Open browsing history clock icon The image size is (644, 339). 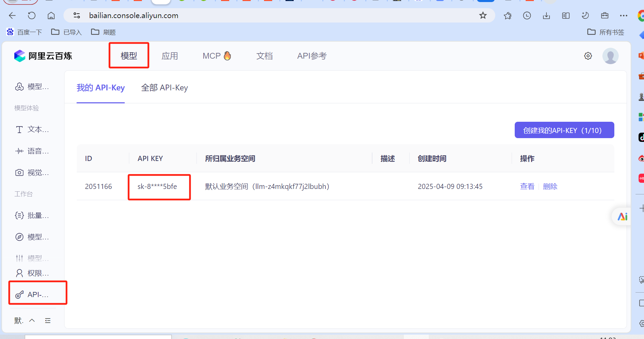[x=527, y=15]
